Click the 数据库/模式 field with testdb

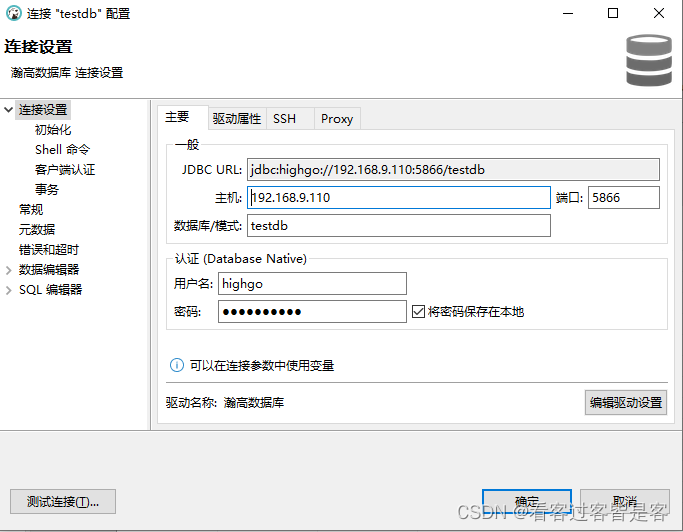pyautogui.click(x=399, y=226)
